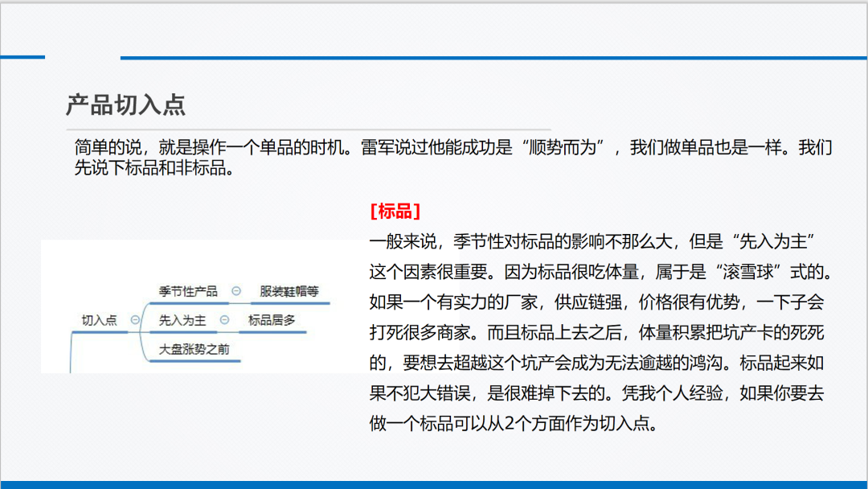Click the paragraph line starting 一般来说
Screen dimensions: 868x489
(592, 241)
